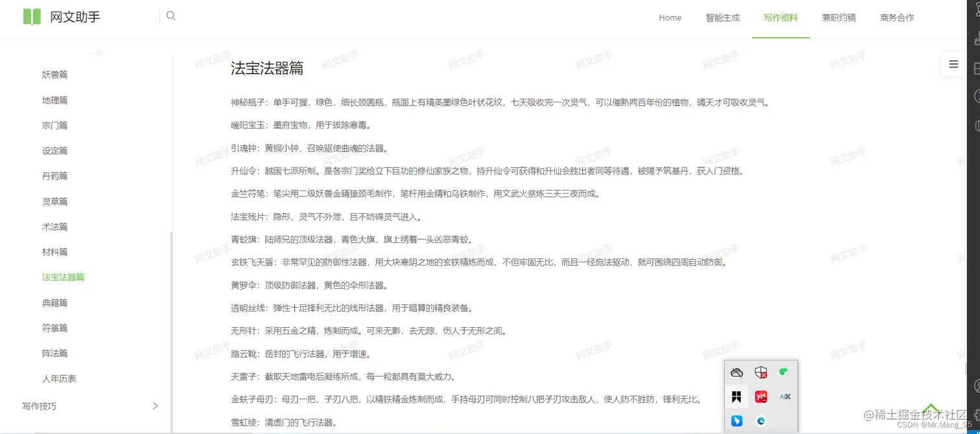
Task: Open WeChat from the system tray
Action: point(784,372)
